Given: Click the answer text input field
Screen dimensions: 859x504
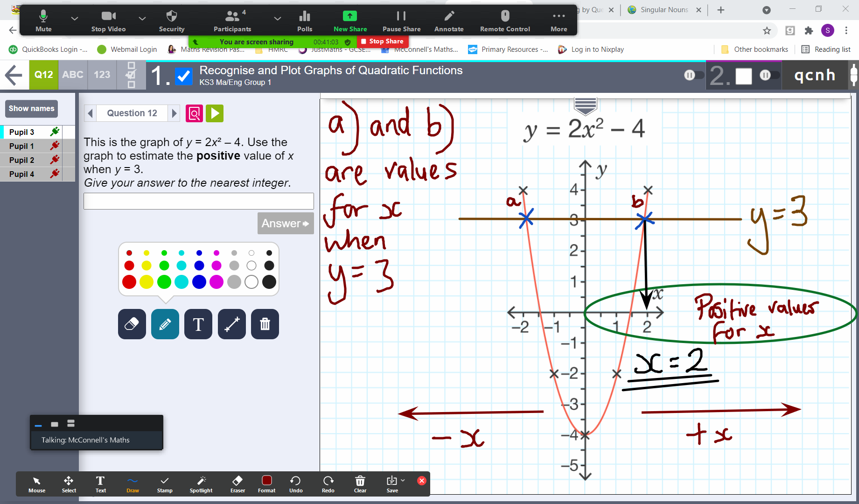Looking at the screenshot, I should (x=198, y=201).
